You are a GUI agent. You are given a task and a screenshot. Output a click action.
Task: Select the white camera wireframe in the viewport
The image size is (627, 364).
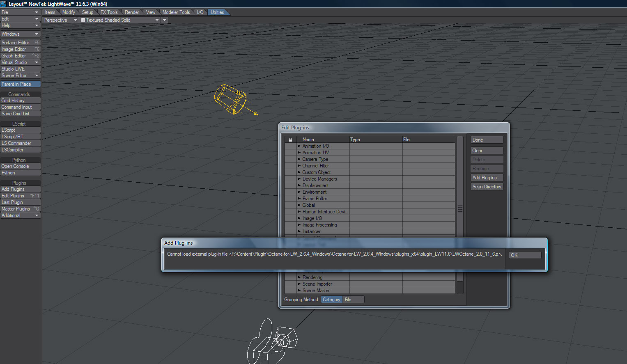coord(272,341)
